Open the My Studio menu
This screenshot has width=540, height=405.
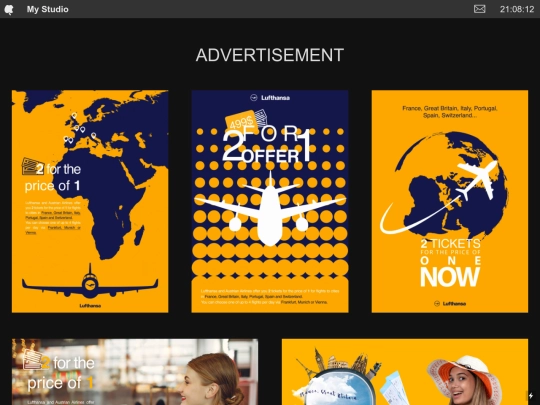click(x=48, y=9)
